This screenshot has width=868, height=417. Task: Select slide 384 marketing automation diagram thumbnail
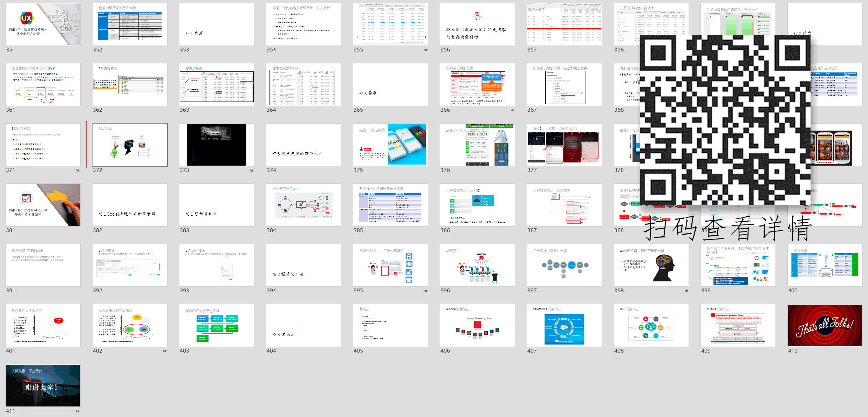pyautogui.click(x=303, y=205)
